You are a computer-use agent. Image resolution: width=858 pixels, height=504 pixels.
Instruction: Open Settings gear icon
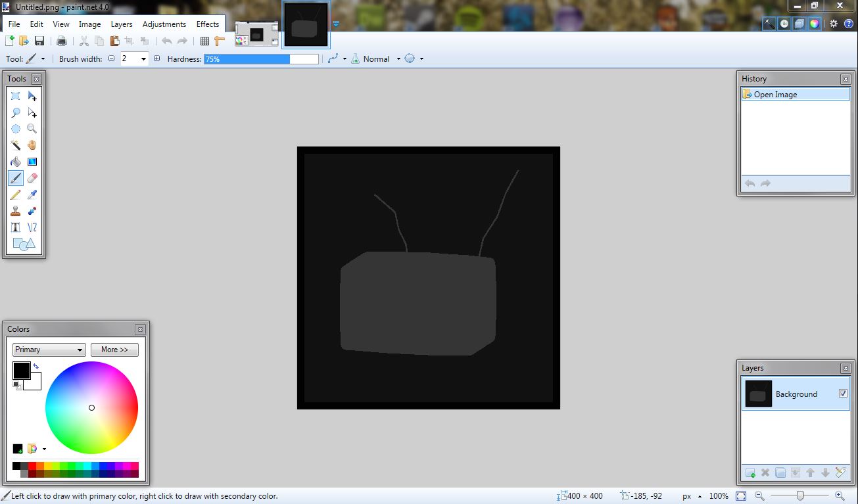[834, 24]
